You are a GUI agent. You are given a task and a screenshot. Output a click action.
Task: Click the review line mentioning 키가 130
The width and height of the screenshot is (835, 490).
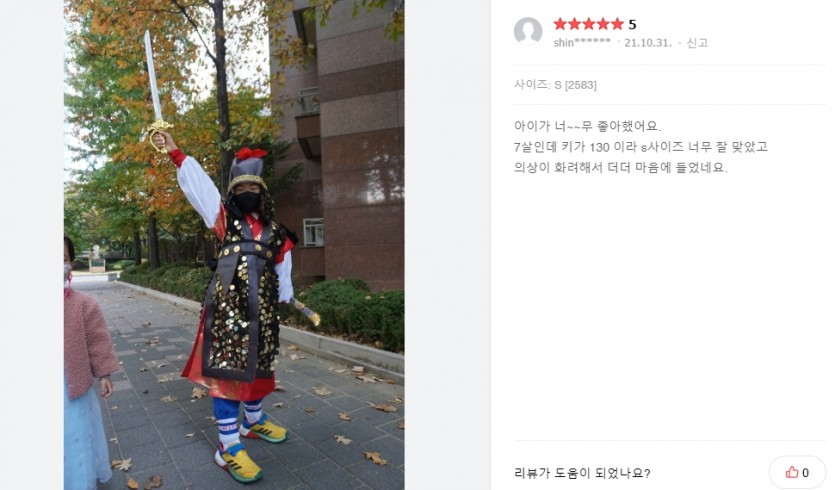641,146
